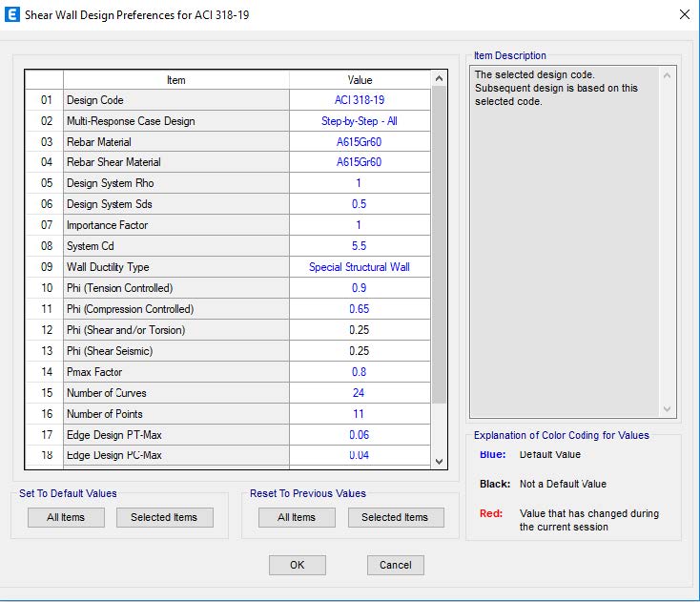Reset selected items to previous values

[396, 517]
